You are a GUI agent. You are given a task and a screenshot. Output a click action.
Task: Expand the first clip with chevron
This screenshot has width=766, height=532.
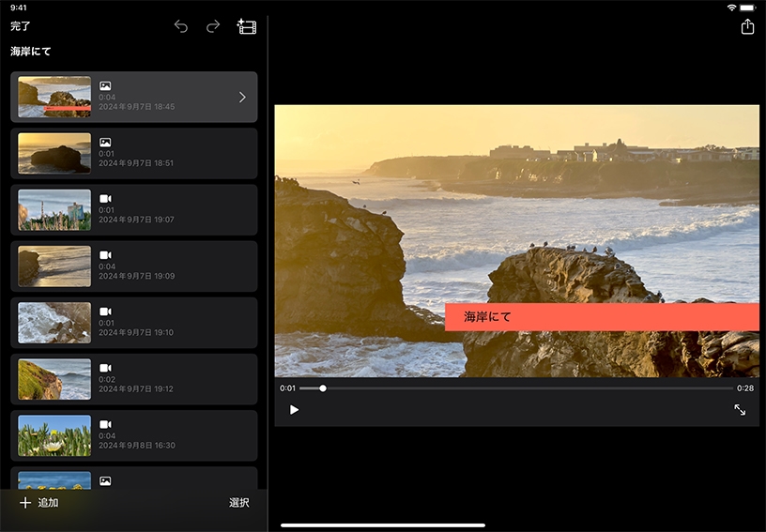tap(242, 97)
